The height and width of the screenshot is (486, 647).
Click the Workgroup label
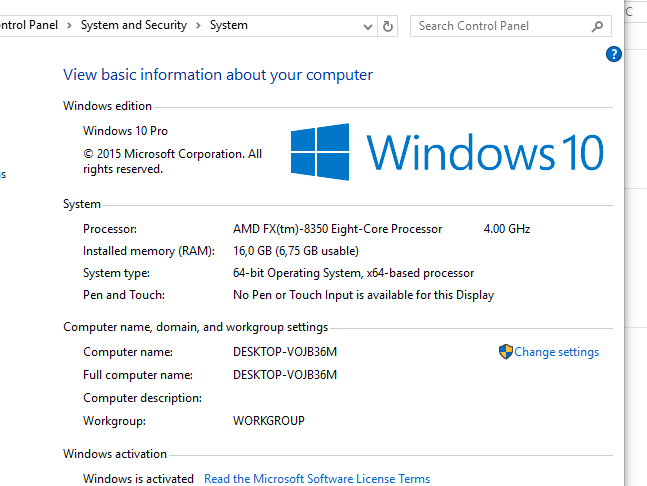(114, 421)
